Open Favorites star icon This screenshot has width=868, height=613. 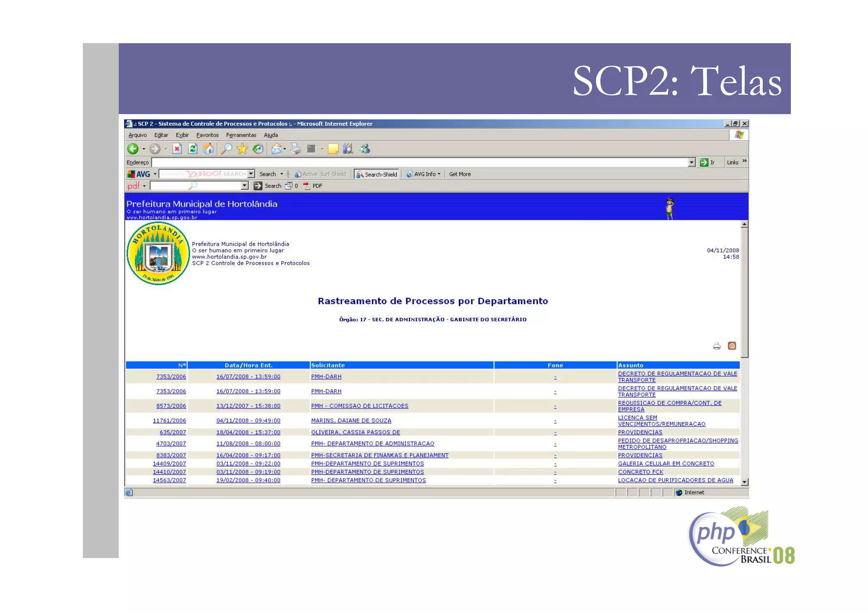242,149
